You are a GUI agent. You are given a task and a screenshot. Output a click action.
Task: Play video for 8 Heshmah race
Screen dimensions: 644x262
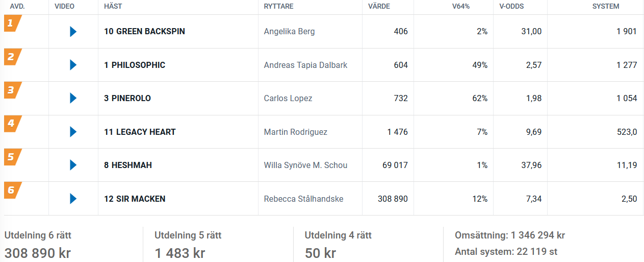pyautogui.click(x=73, y=165)
